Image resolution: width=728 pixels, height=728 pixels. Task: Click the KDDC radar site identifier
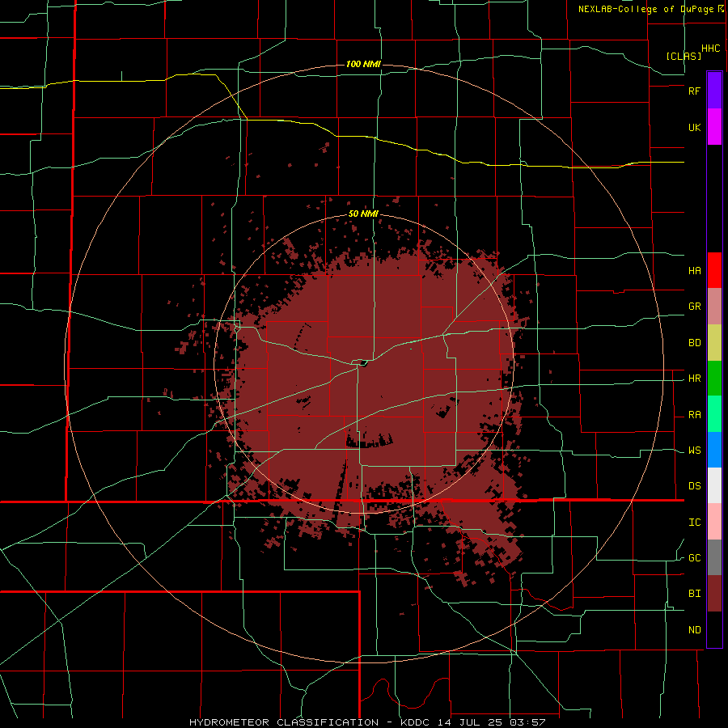tap(415, 722)
